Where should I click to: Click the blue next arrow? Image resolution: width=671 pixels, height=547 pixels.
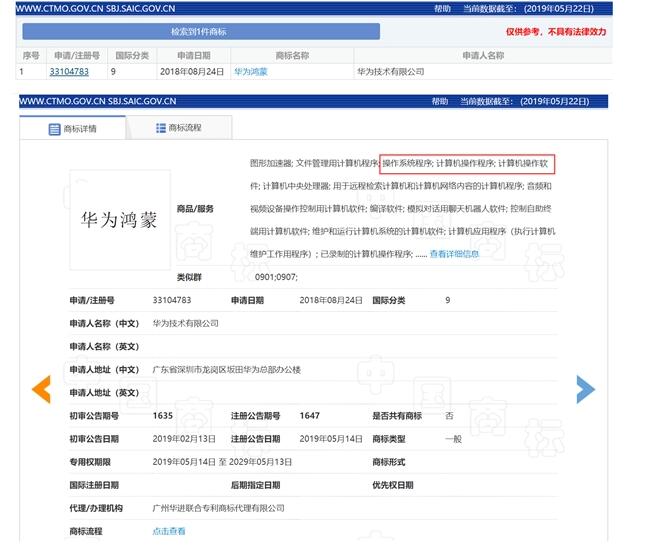coord(586,389)
